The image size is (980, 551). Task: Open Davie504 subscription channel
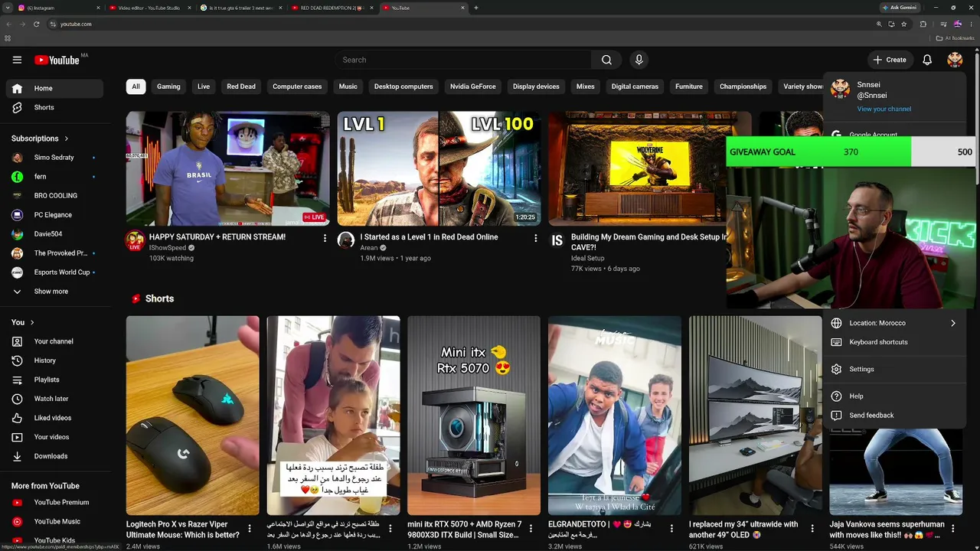pos(54,234)
